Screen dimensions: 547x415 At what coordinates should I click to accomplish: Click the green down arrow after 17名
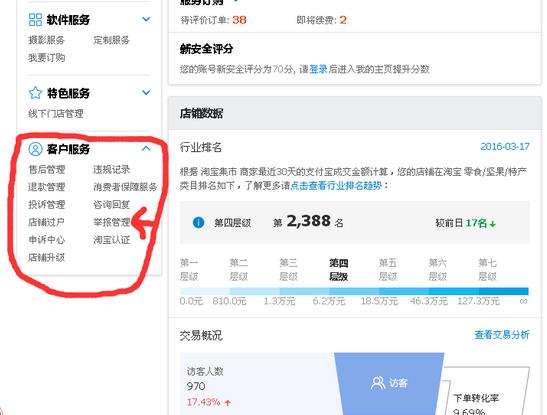click(x=492, y=224)
